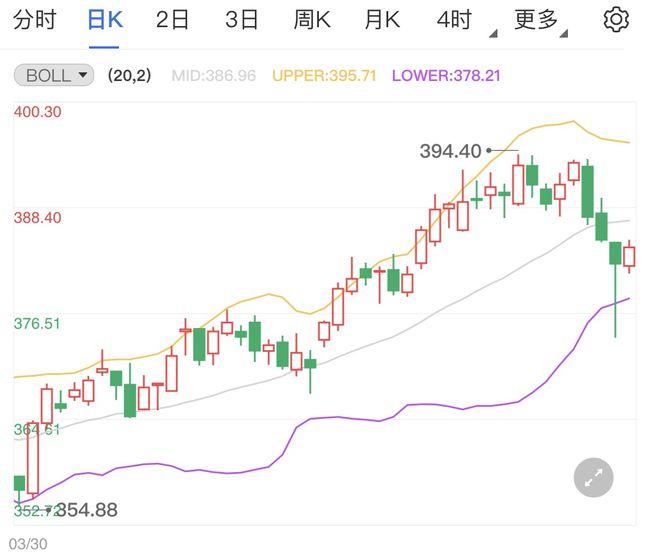Click the 354.88 low price marker
Viewport: 650px width, 556px height.
tap(86, 510)
